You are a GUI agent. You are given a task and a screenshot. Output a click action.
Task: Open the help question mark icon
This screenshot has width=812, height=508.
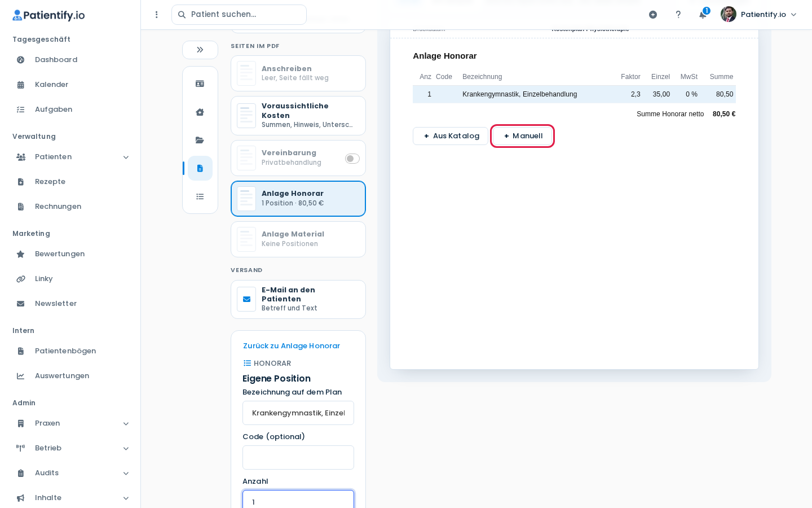click(678, 15)
